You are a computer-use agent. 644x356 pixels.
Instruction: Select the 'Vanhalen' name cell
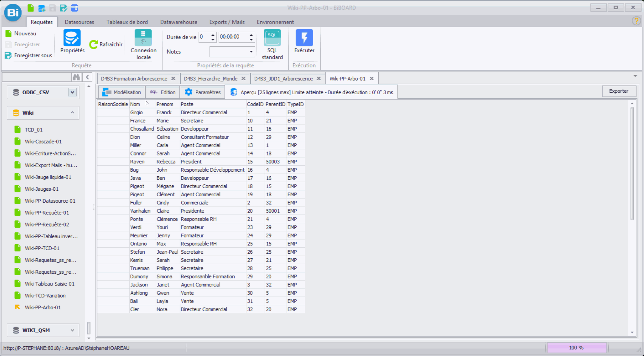[143, 211]
